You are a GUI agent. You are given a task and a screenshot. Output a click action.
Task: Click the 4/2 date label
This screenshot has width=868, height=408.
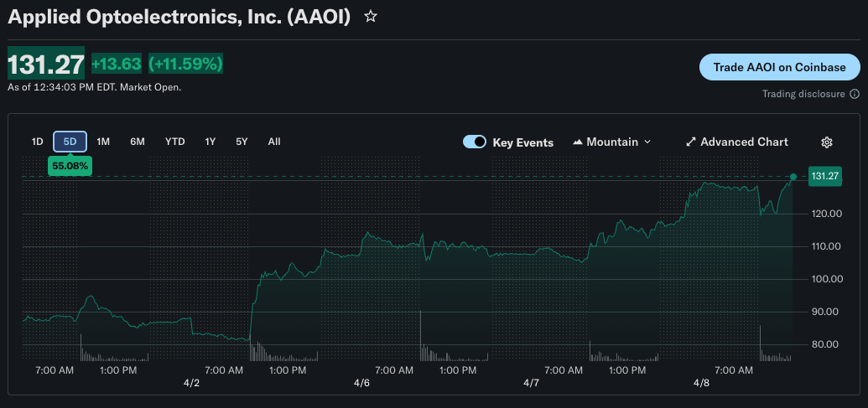pos(191,383)
